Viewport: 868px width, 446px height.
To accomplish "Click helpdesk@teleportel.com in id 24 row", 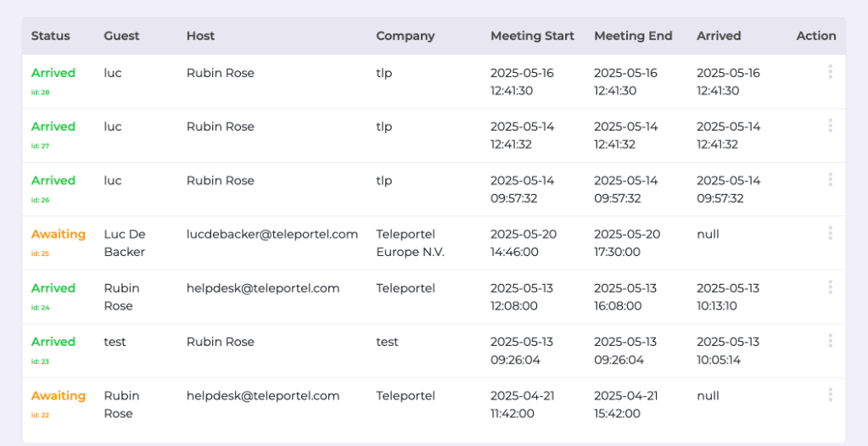I will coord(263,288).
